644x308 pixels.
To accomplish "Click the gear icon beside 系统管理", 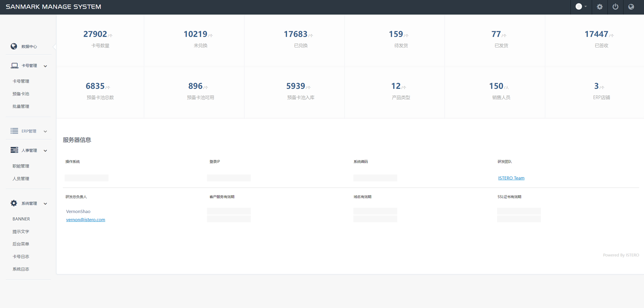I will coord(14,203).
